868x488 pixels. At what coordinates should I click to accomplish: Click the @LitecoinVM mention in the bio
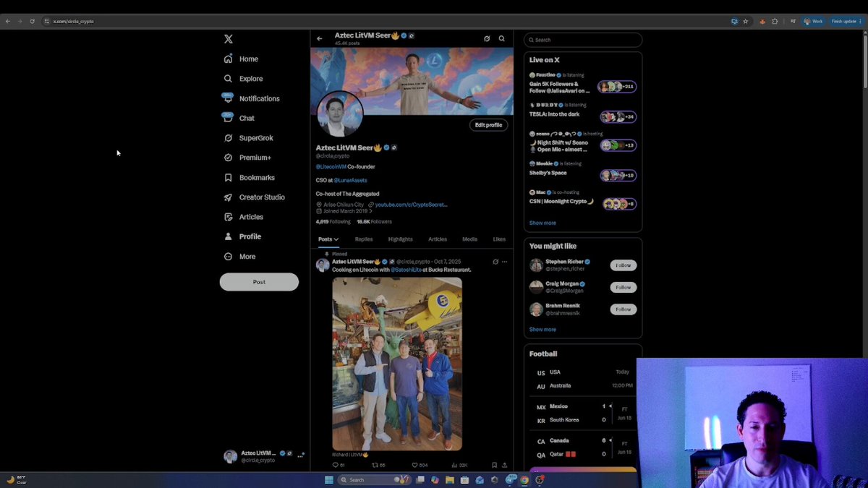tap(331, 167)
